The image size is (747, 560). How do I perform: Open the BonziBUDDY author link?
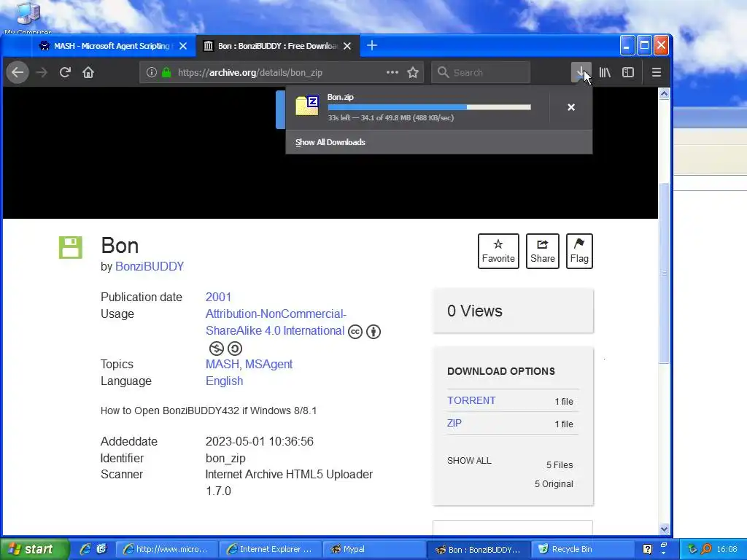pyautogui.click(x=150, y=267)
